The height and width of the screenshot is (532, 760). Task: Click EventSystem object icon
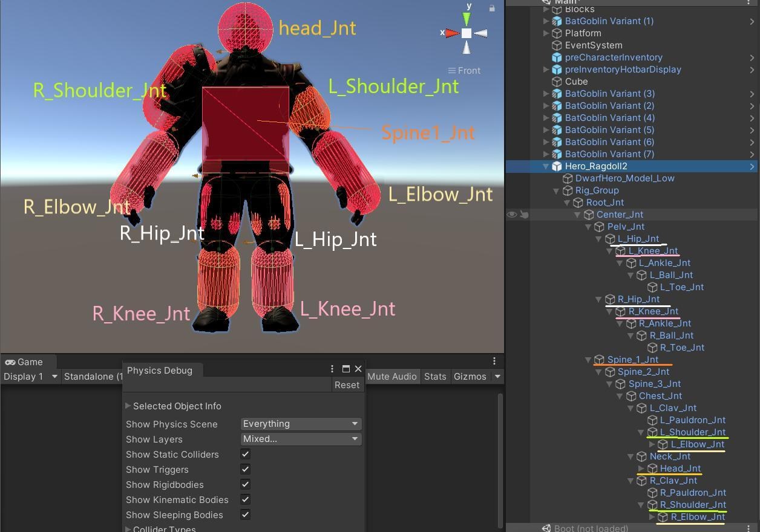(557, 45)
